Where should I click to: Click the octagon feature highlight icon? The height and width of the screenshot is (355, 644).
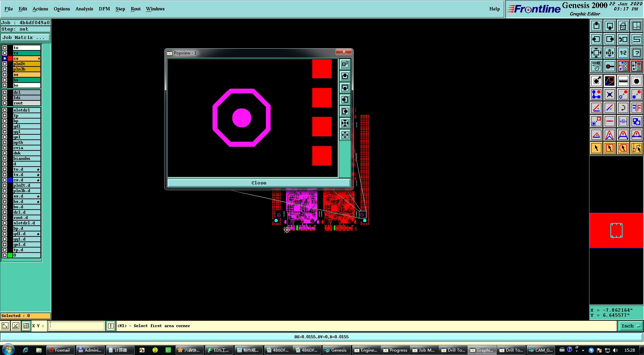click(636, 81)
